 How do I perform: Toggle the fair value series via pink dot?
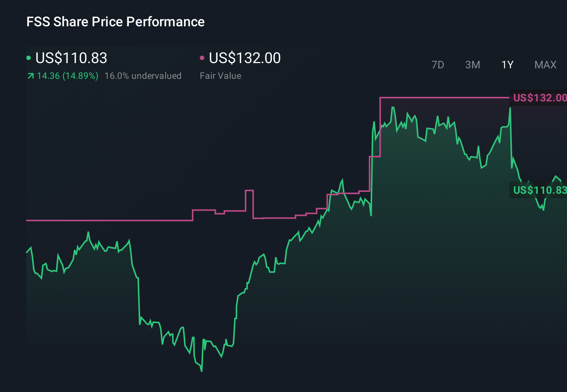[202, 57]
